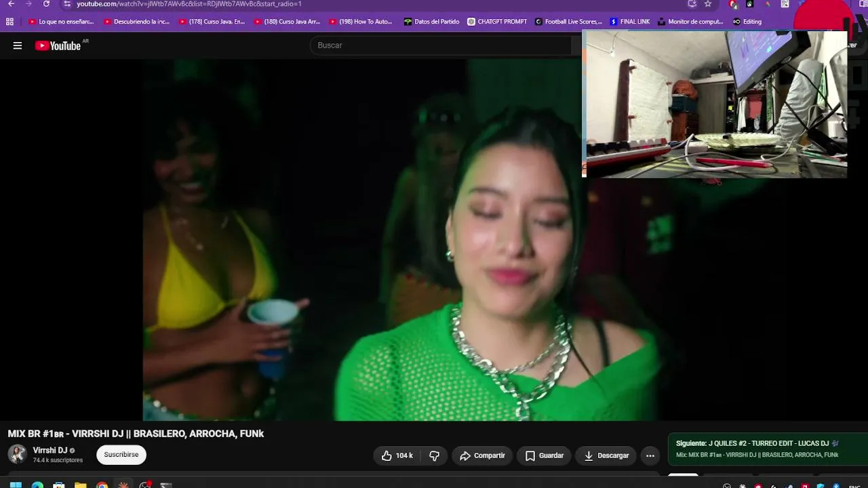
Task: Open the 'Football Live Scores' bookmark
Action: coord(568,22)
